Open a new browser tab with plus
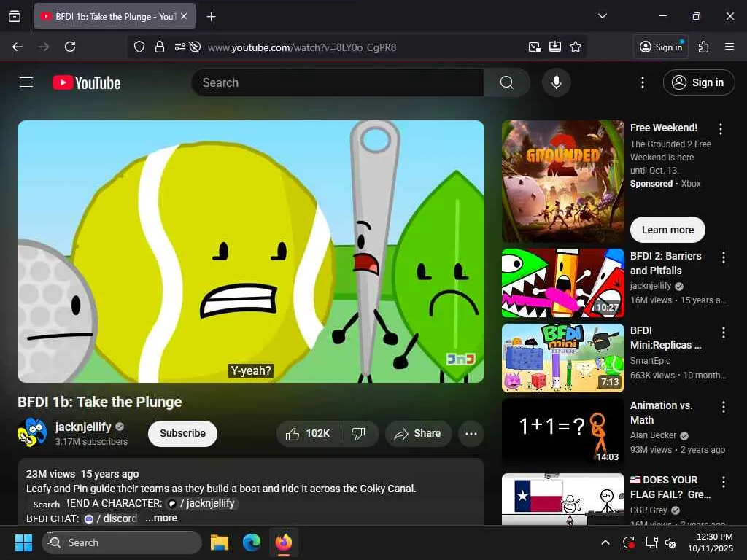 [x=211, y=17]
